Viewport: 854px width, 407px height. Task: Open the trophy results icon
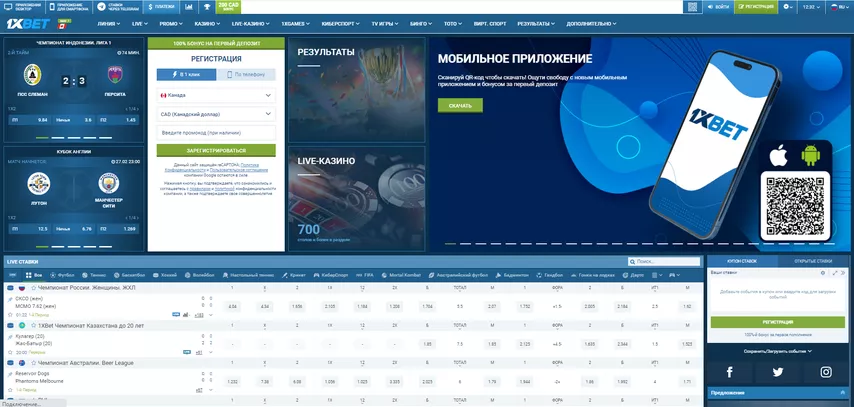pos(207,7)
